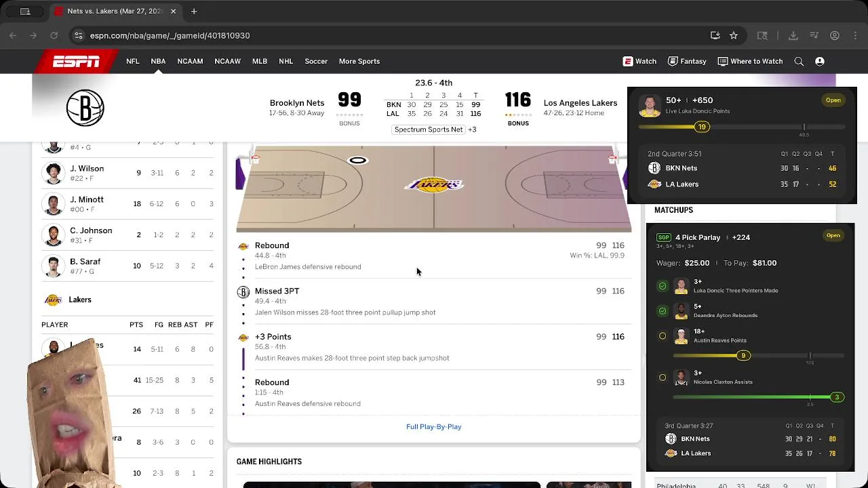
Task: Click the GAME HIGHLIGHTS heading
Action: [269, 462]
